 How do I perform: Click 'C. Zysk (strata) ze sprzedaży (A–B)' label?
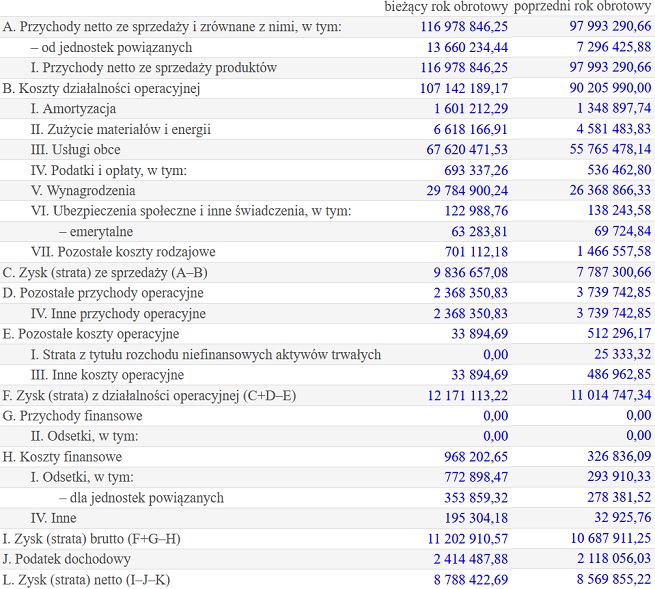pos(105,272)
